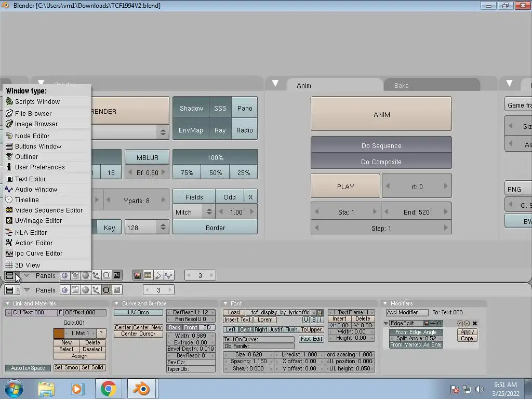
Task: Toggle From Edge Angle option
Action: pyautogui.click(x=416, y=332)
